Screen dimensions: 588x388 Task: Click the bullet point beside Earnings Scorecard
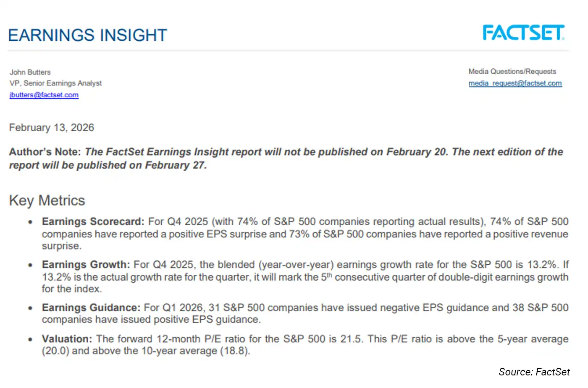(x=30, y=222)
